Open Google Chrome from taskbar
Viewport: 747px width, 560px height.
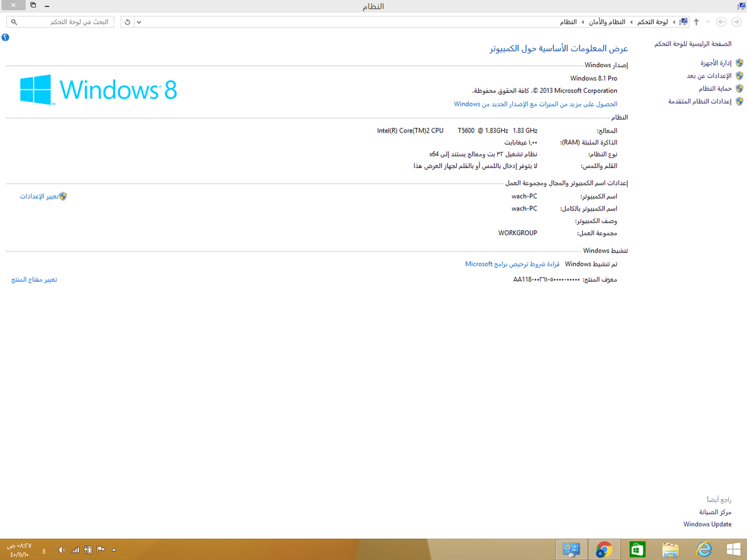coord(604,549)
